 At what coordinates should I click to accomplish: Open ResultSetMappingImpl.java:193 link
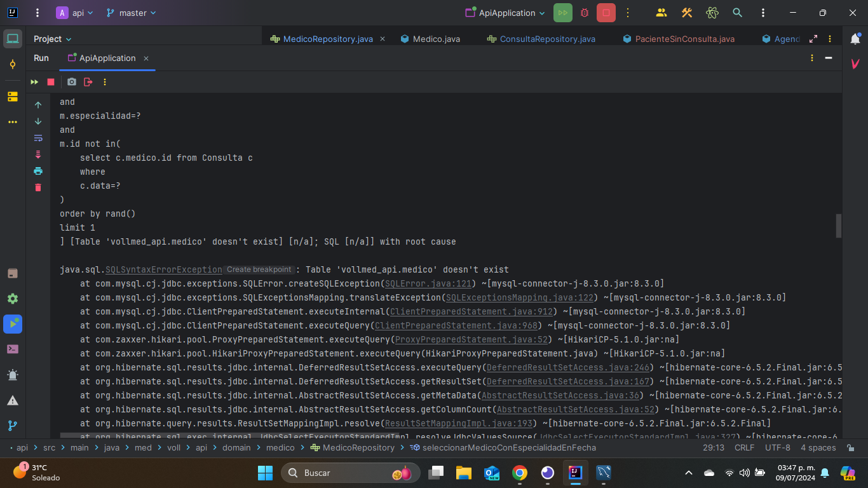click(459, 423)
